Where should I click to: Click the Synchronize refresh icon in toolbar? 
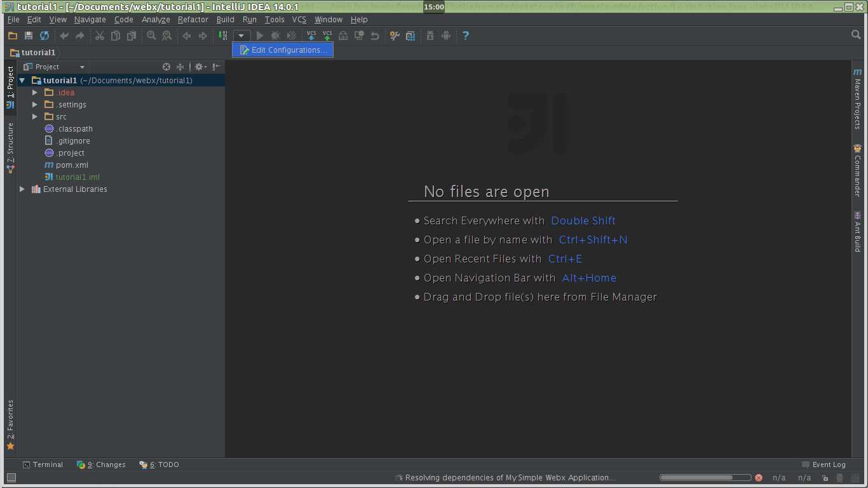tap(44, 36)
